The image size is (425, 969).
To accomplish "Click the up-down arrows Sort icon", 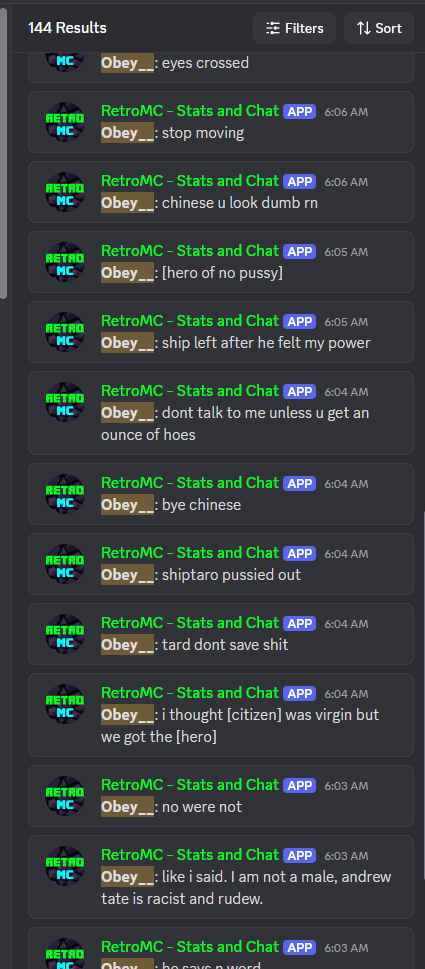I will point(364,28).
